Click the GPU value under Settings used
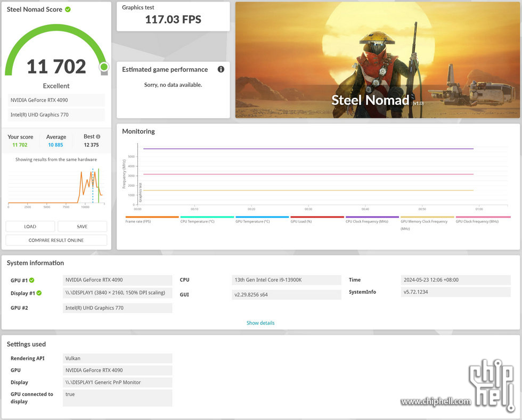This screenshot has width=522, height=420. coord(118,370)
